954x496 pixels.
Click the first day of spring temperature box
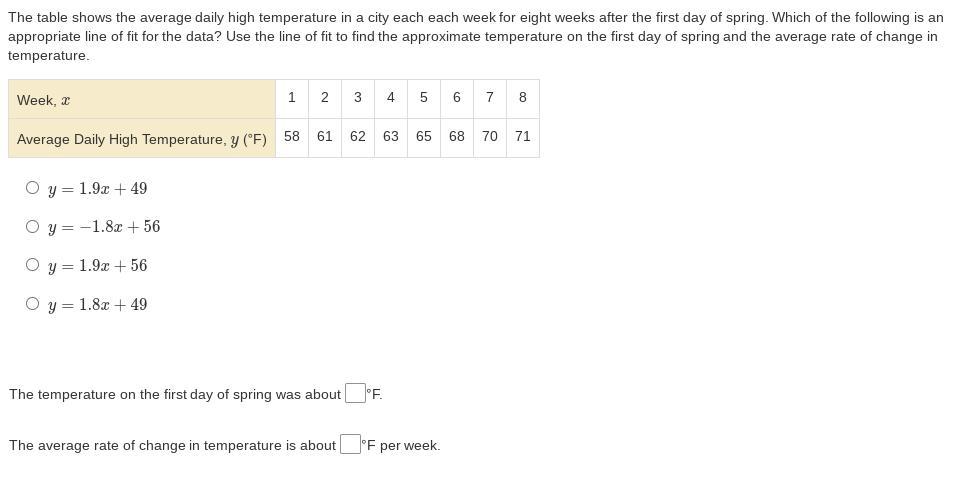click(x=355, y=393)
